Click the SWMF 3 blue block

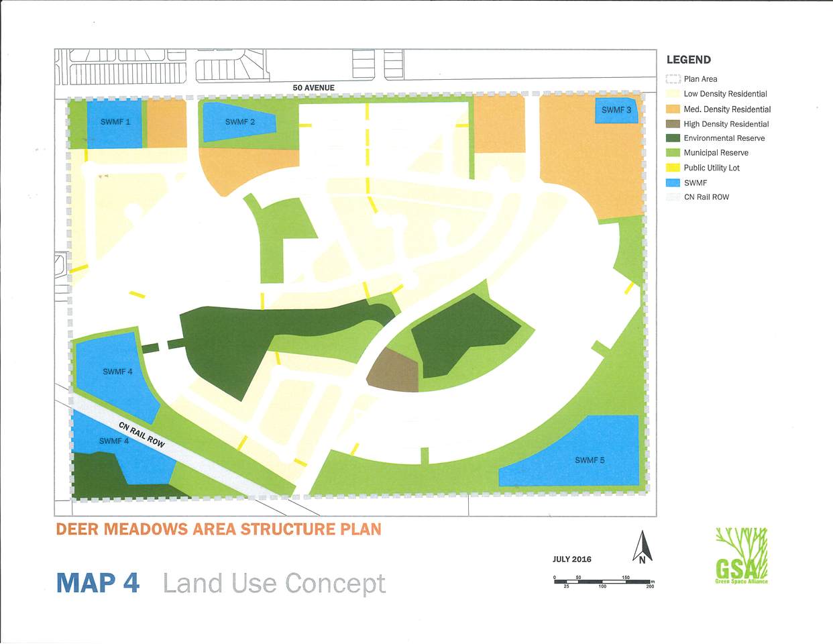click(616, 110)
